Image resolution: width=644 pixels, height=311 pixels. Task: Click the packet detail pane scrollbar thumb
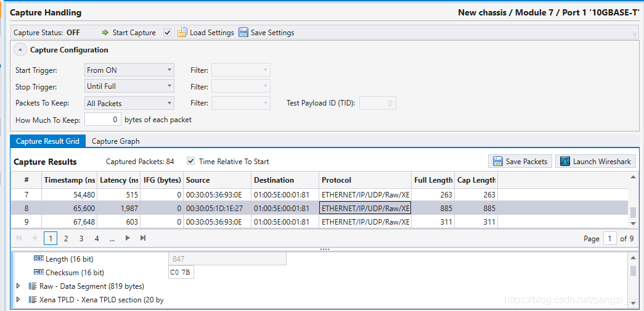pos(633,270)
